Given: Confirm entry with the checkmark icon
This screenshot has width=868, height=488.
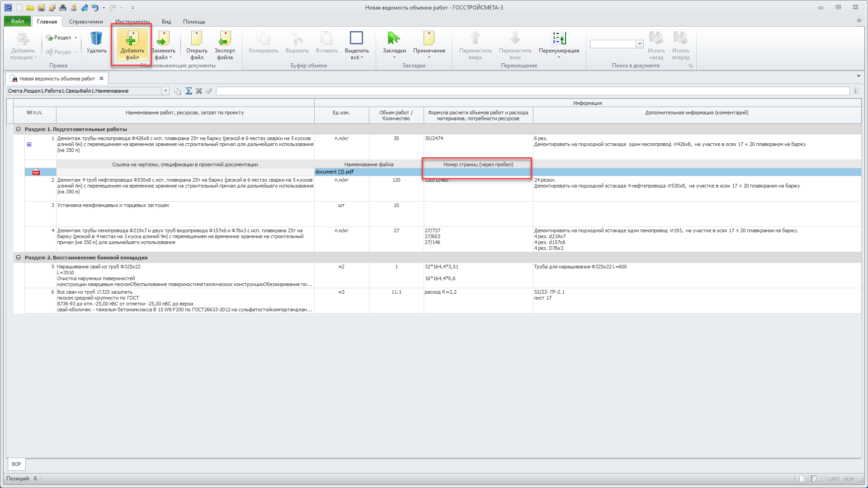Looking at the screenshot, I should tap(209, 91).
